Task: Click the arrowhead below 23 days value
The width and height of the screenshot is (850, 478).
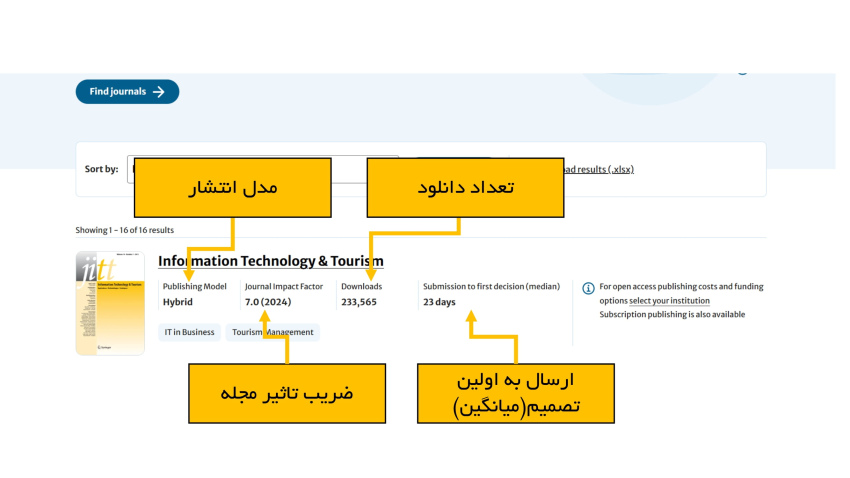Action: pyautogui.click(x=473, y=318)
